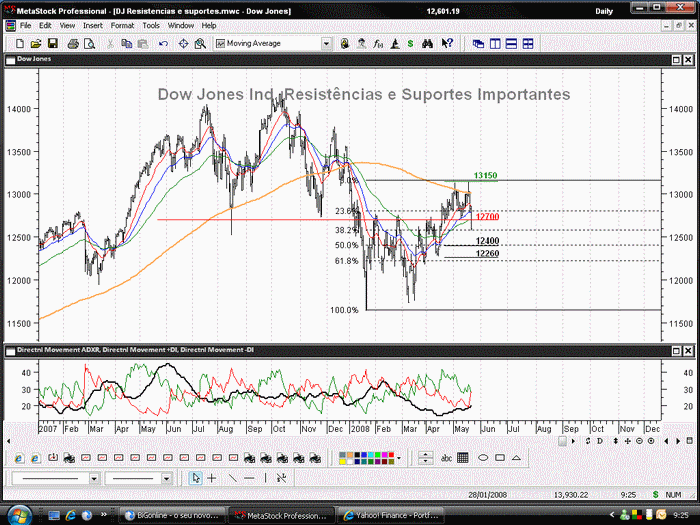Open Print Preview from the toolbar
This screenshot has width=700, height=525.
click(x=90, y=44)
